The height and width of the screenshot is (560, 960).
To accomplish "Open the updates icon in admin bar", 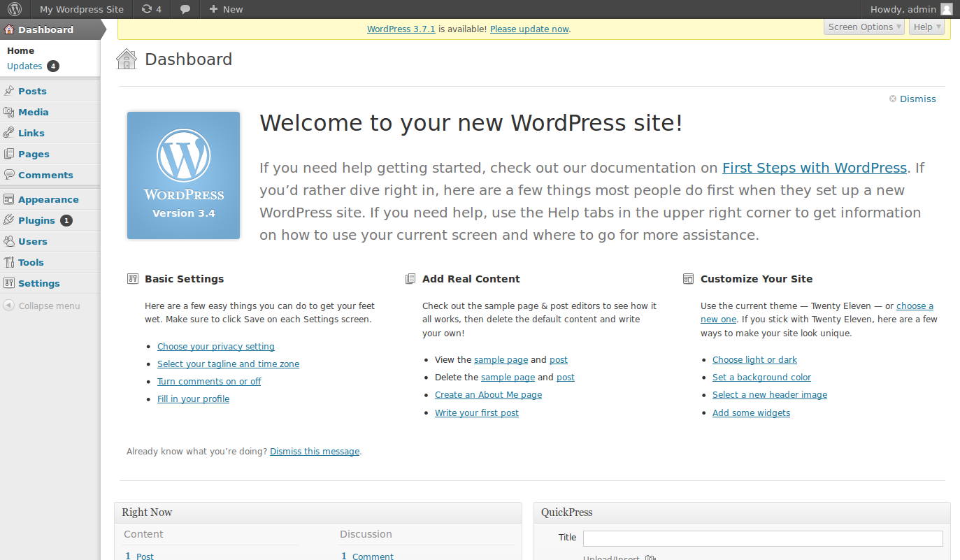I will coord(146,9).
